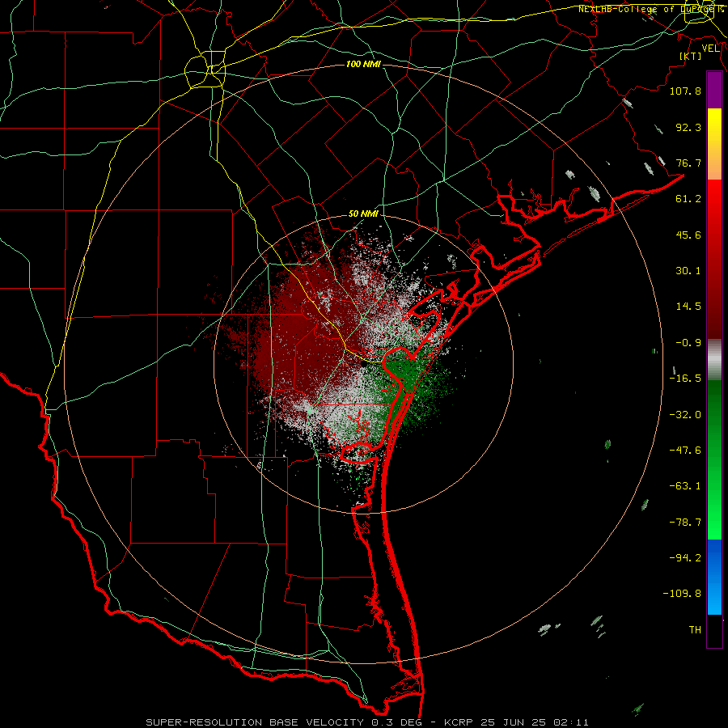Click the -109.8 legend value

(682, 594)
